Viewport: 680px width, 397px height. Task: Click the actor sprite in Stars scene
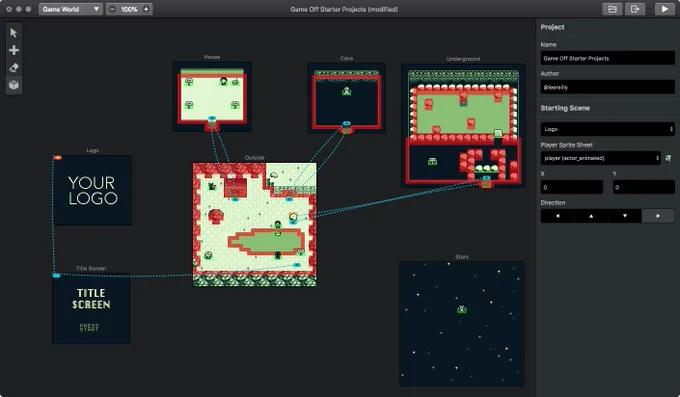(462, 309)
